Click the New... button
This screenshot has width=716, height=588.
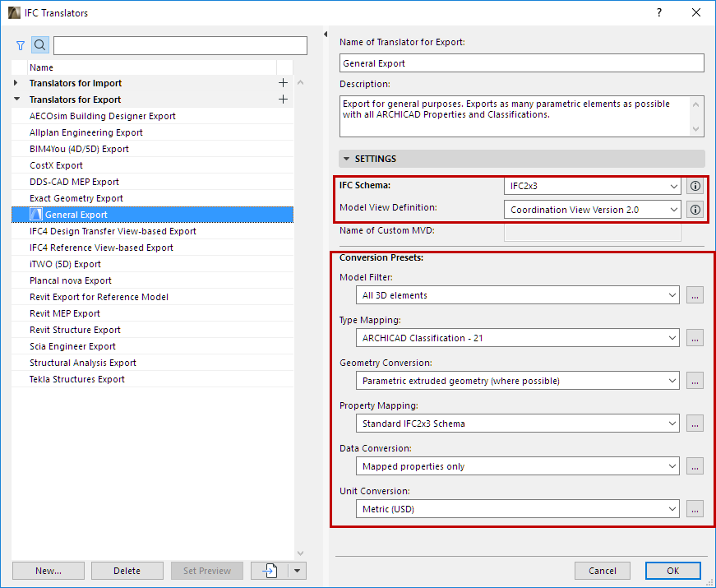point(49,571)
